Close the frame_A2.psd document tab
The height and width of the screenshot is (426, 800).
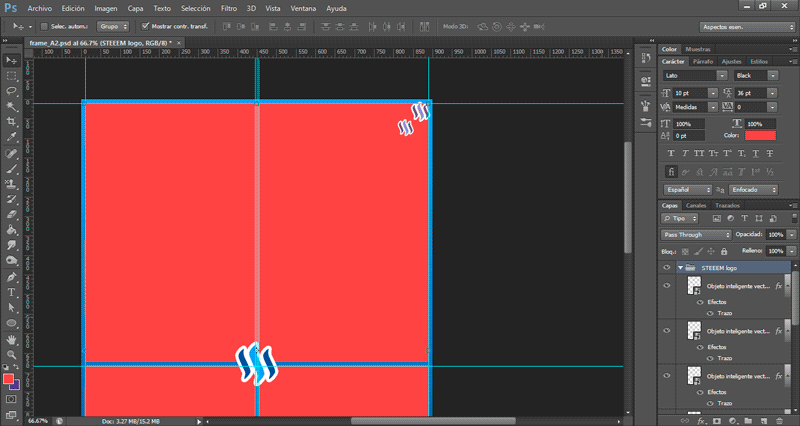[179, 43]
